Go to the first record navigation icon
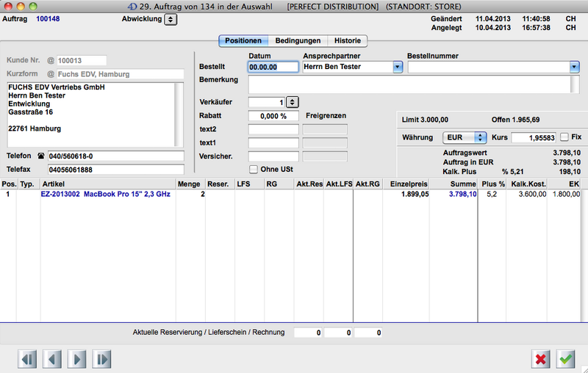The height and width of the screenshot is (373, 588). coord(27,359)
